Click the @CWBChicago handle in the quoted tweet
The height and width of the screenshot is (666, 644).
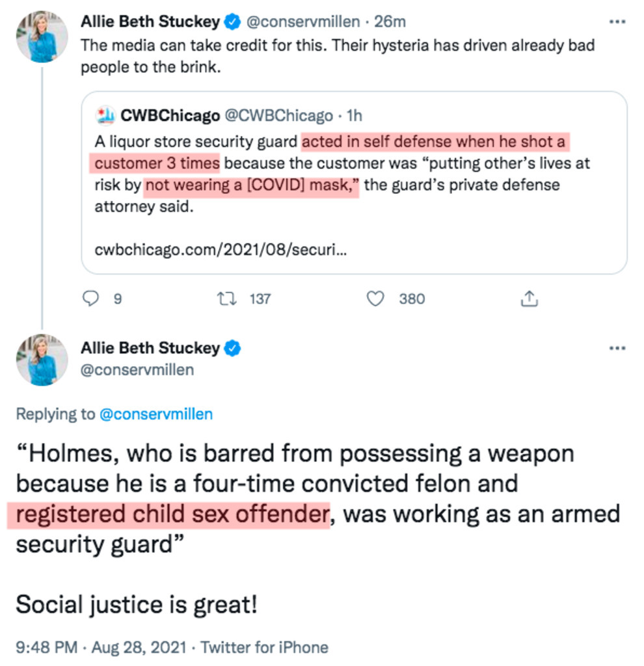pyautogui.click(x=278, y=116)
